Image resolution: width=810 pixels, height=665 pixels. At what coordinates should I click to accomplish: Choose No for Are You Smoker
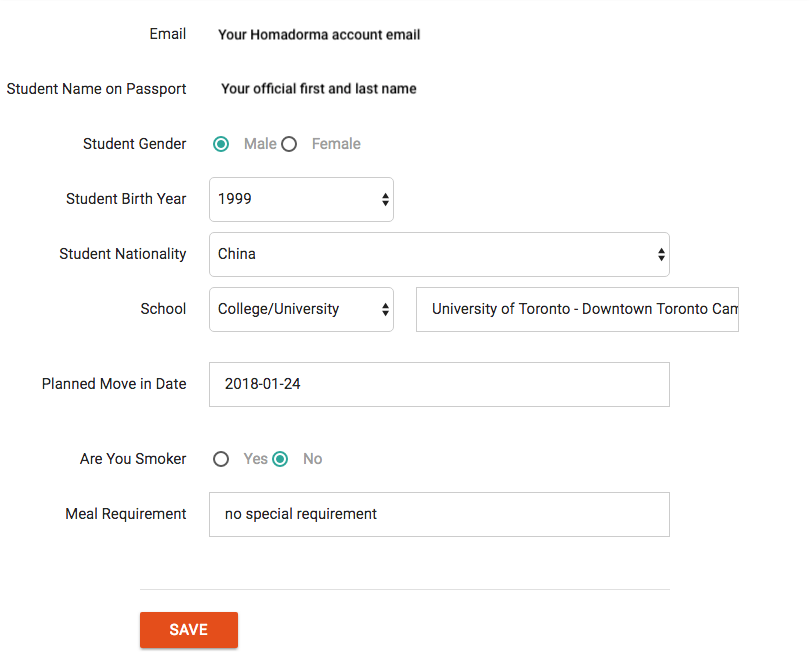[280, 459]
